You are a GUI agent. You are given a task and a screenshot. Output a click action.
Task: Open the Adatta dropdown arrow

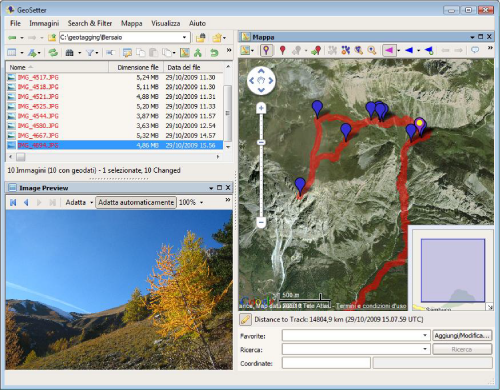[x=91, y=203]
